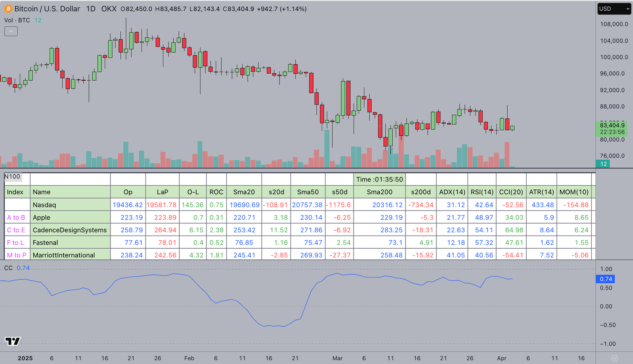Open the USD currency dropdown
Screen dimensions: 633x364
point(614,8)
